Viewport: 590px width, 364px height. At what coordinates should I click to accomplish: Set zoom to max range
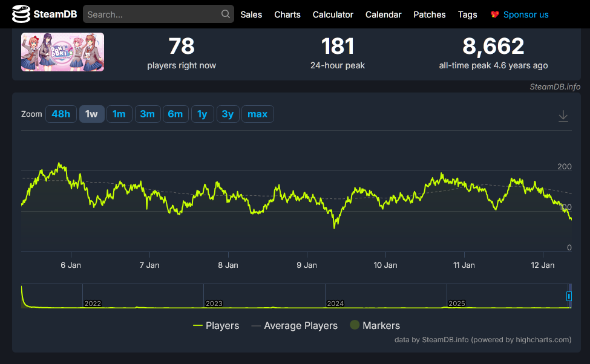click(x=257, y=114)
